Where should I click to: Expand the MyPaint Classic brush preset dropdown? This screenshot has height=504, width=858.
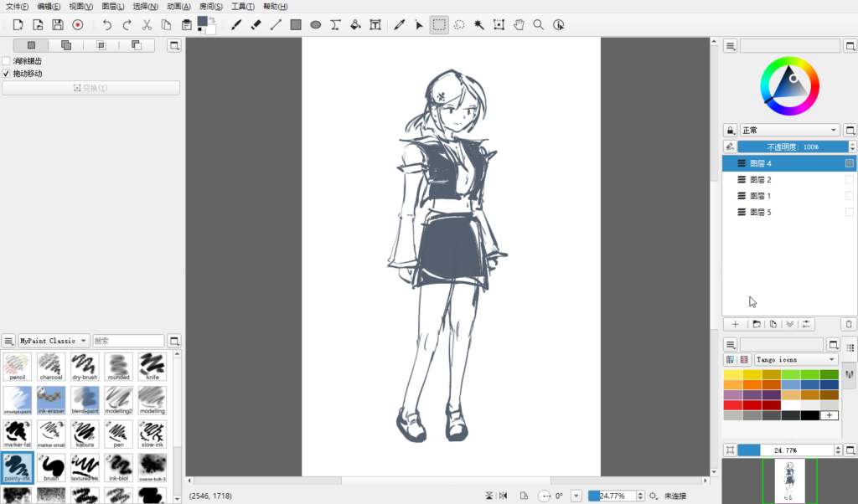click(54, 341)
